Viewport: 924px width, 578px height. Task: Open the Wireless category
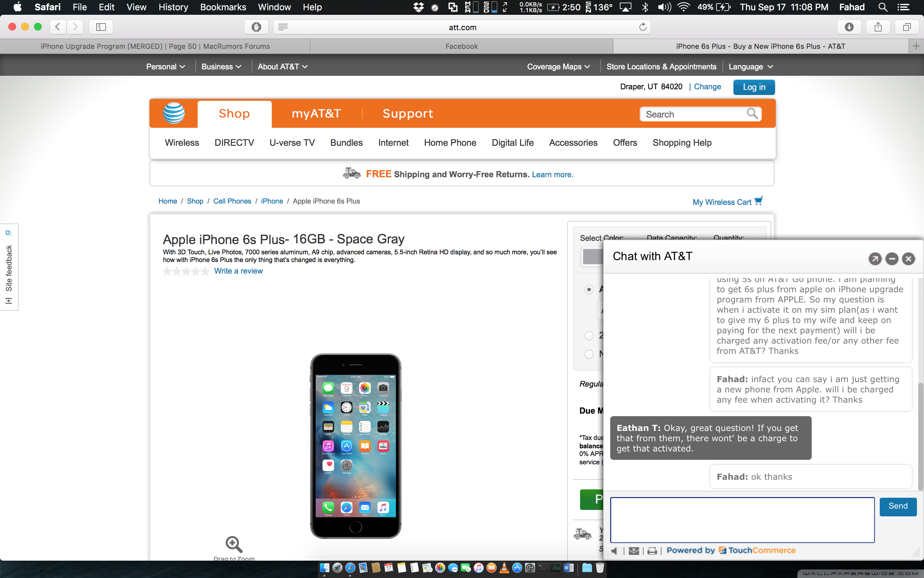182,143
